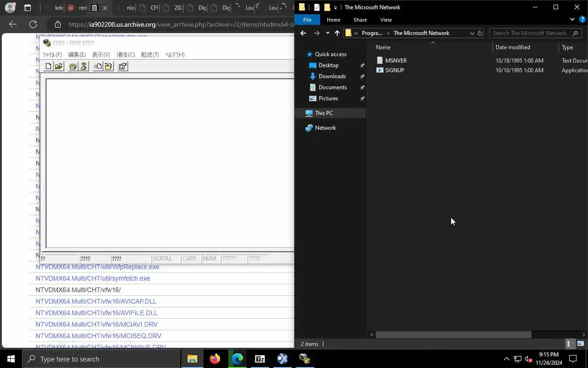The height and width of the screenshot is (368, 588).
Task: Click the Send file icon in terminal toolbar
Action: 98,66
